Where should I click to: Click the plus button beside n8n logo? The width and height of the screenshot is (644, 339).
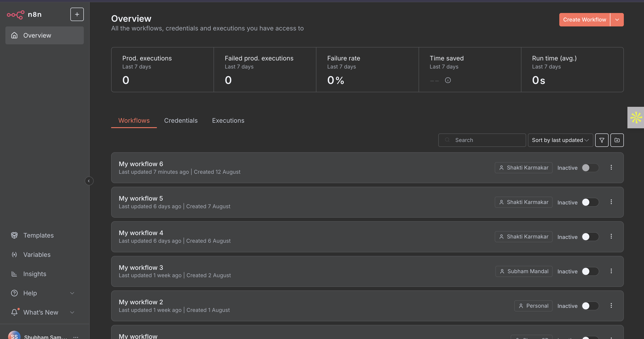tap(77, 15)
